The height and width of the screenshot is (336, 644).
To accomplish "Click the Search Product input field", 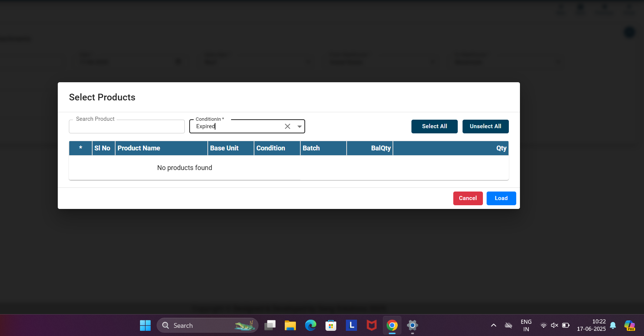I will [127, 127].
